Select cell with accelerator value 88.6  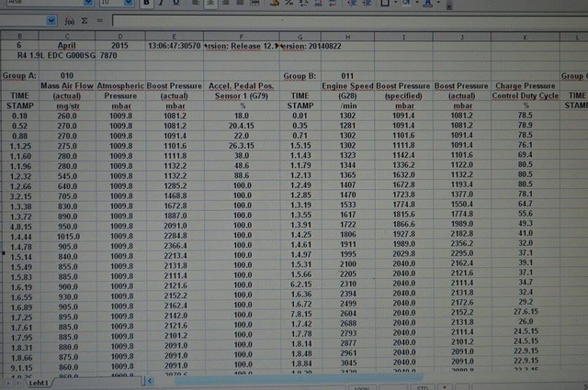241,175
